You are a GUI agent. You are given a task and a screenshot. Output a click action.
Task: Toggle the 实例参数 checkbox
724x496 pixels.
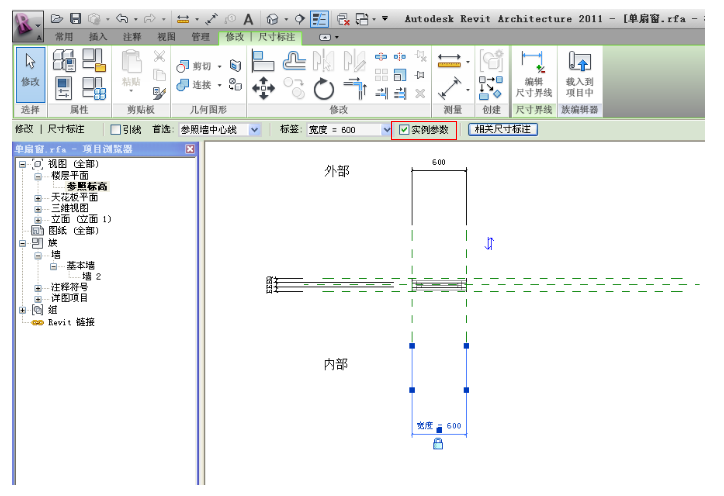pos(404,130)
